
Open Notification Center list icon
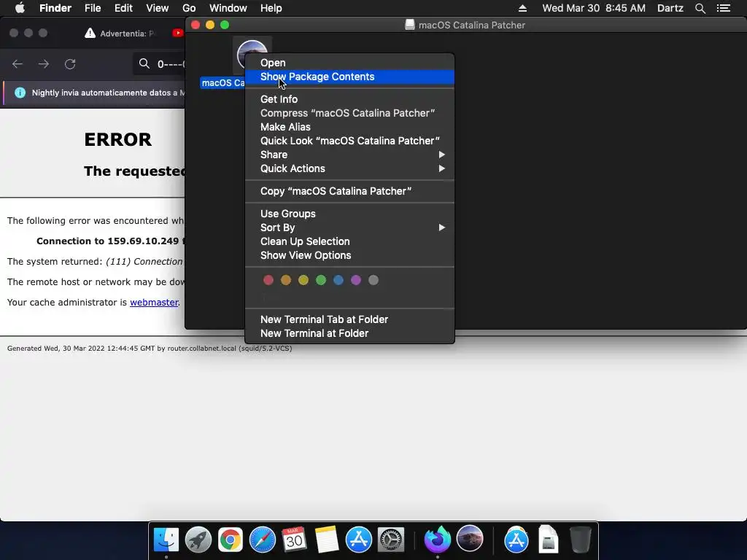point(724,8)
